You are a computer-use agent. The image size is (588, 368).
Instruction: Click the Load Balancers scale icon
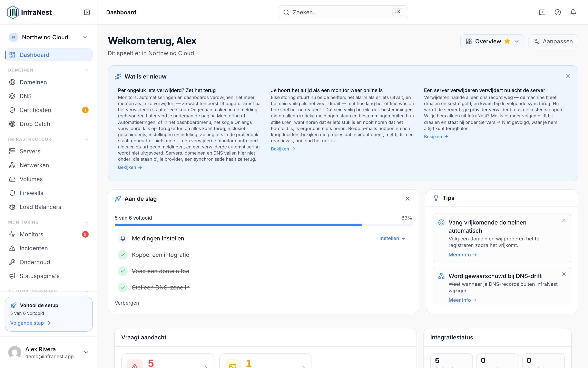(x=12, y=207)
